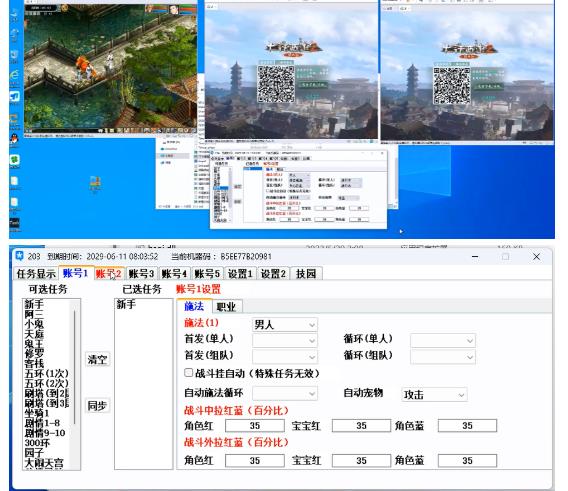Open 设置1 tab
This screenshot has width=568, height=491.
240,274
